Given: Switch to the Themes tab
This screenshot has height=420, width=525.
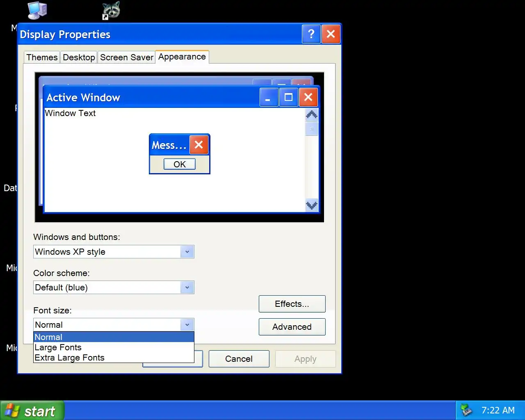Looking at the screenshot, I should 42,57.
